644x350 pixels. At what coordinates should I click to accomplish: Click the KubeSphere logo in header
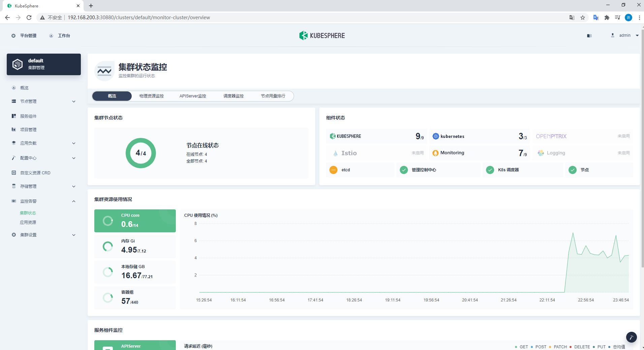322,35
